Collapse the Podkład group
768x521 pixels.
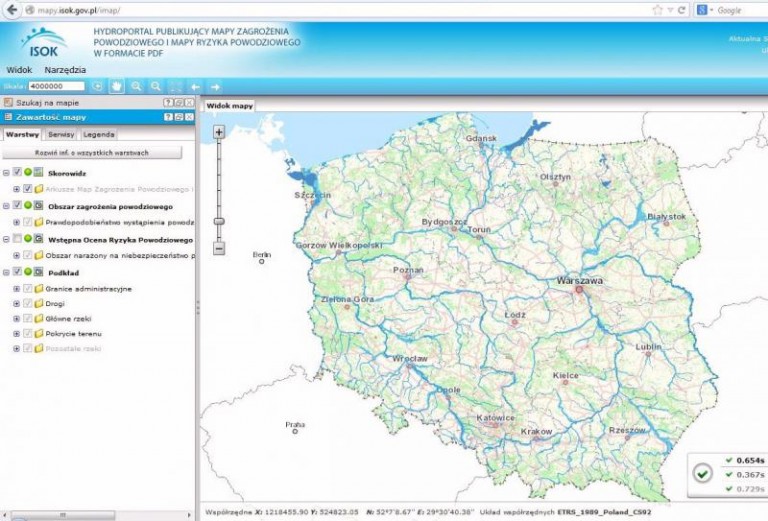coord(6,272)
